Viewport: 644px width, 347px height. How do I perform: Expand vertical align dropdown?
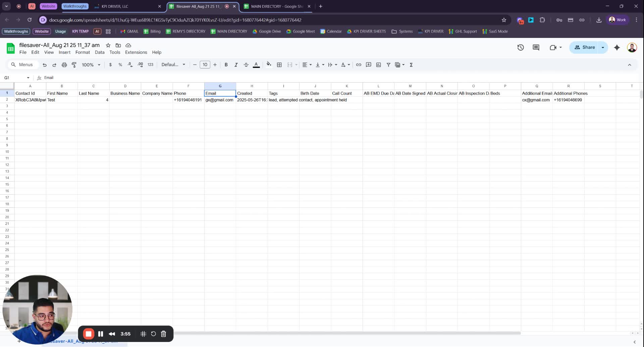click(323, 65)
